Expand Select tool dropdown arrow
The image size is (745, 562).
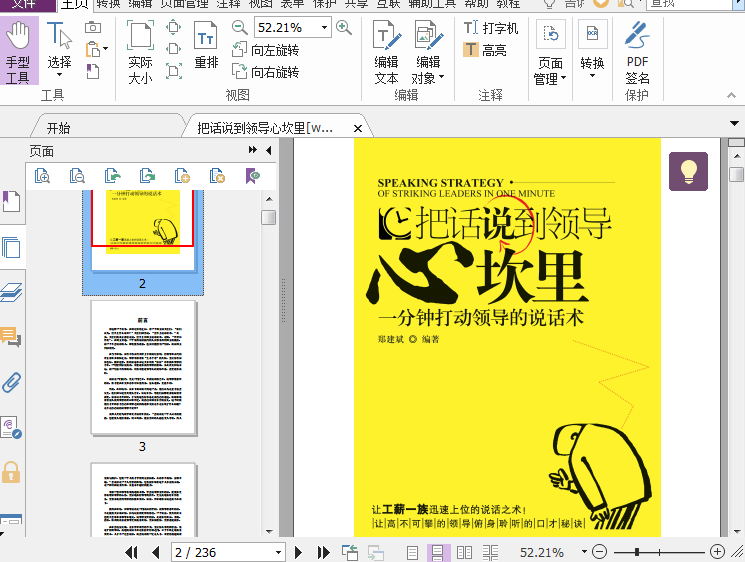[59, 75]
